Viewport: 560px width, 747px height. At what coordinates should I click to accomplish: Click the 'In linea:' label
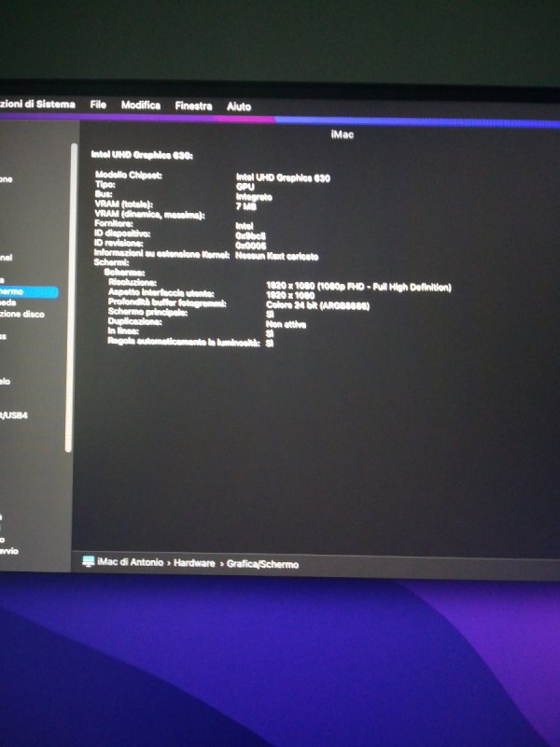[x=123, y=331]
